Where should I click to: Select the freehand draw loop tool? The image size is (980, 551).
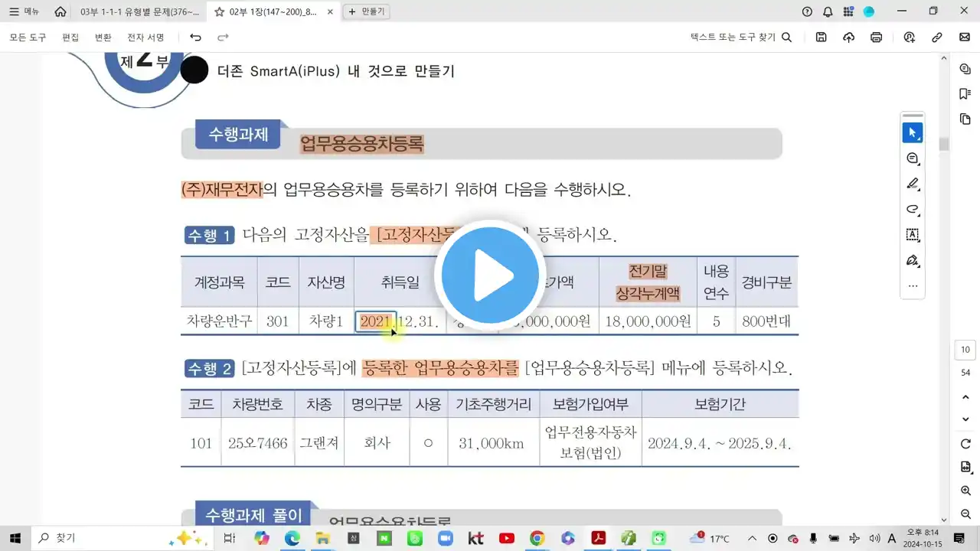[912, 209]
